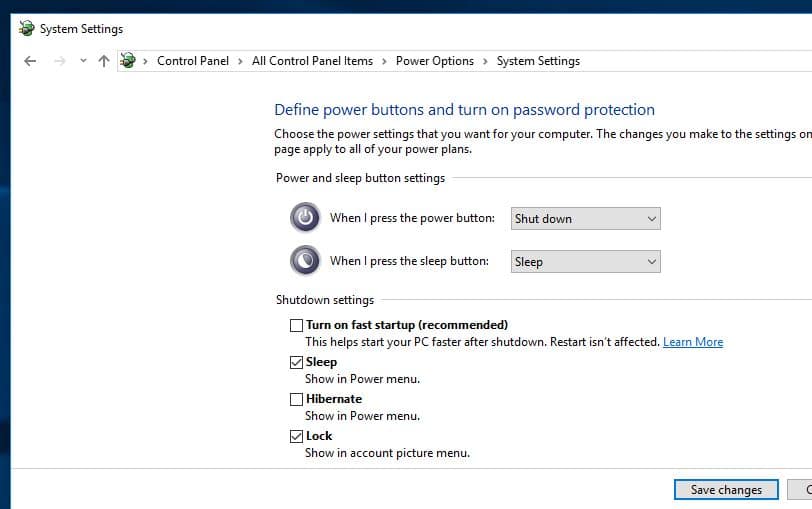Navigate to All Control Panel Items breadcrumb
This screenshot has width=812, height=509.
point(312,61)
